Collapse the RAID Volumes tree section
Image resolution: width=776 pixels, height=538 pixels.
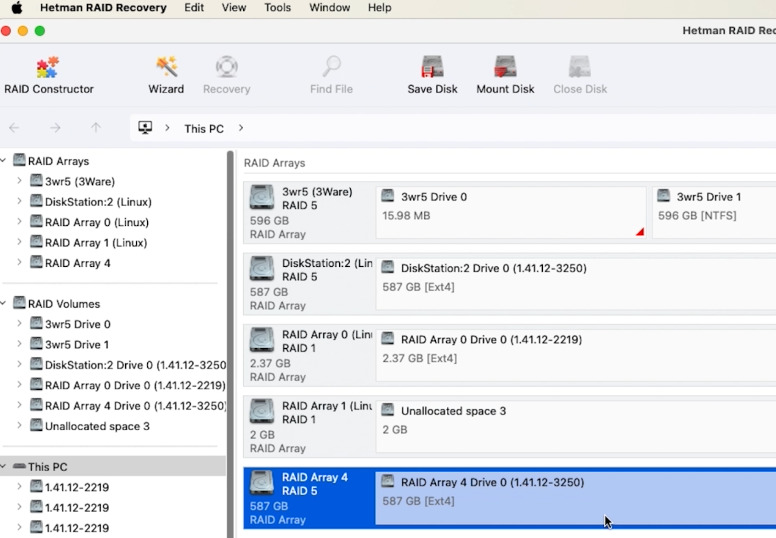coord(3,303)
